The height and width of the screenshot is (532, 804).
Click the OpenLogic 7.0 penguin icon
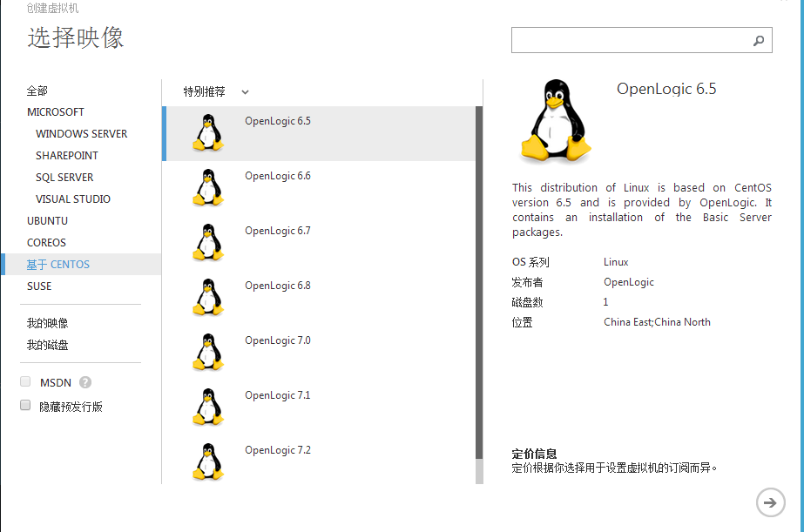208,352
